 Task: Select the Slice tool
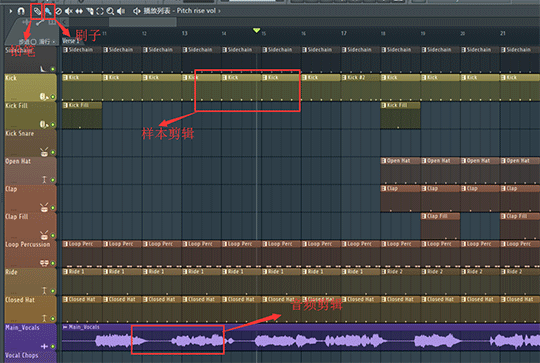(90, 11)
